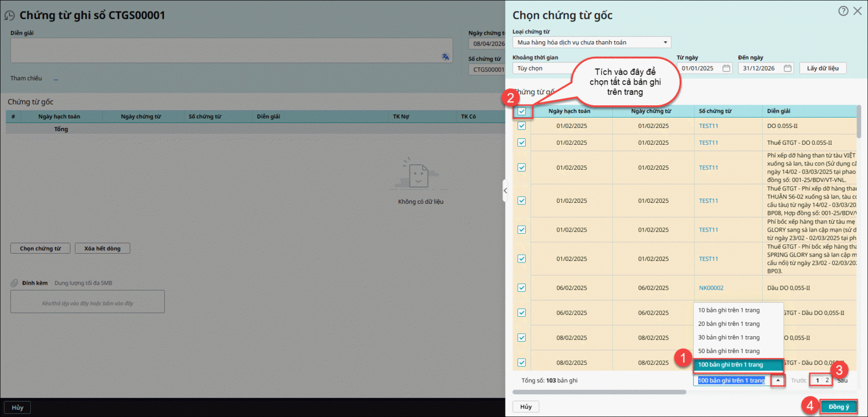Click the help question mark icon
868x417 pixels.
point(843,11)
